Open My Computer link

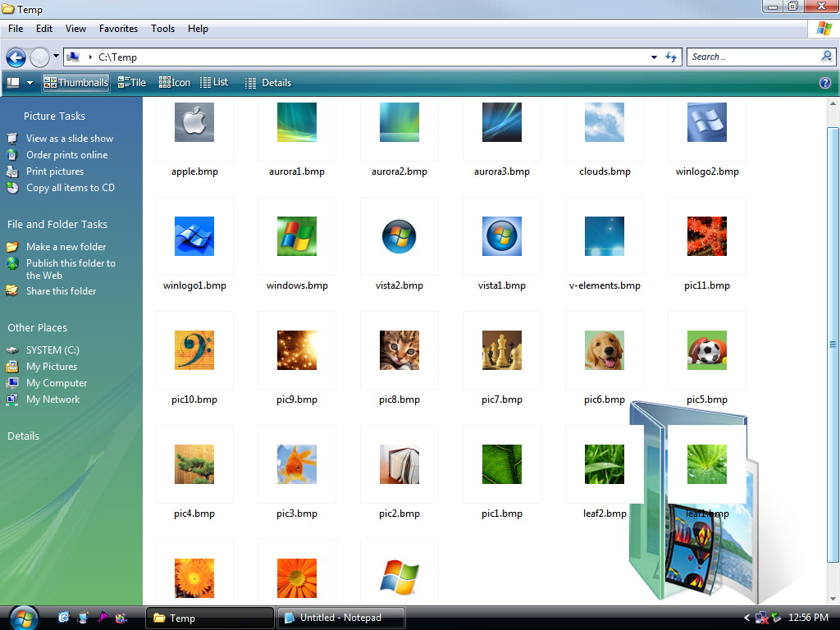pyautogui.click(x=57, y=384)
